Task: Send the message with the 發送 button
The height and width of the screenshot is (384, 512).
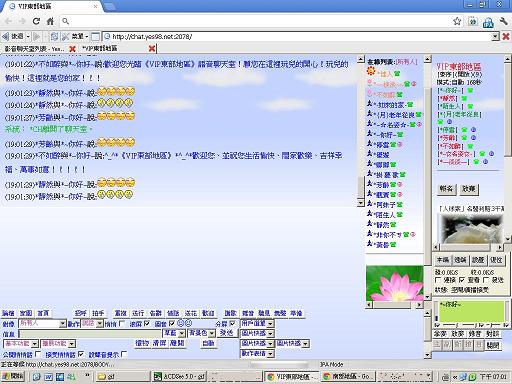Action: pos(227,333)
